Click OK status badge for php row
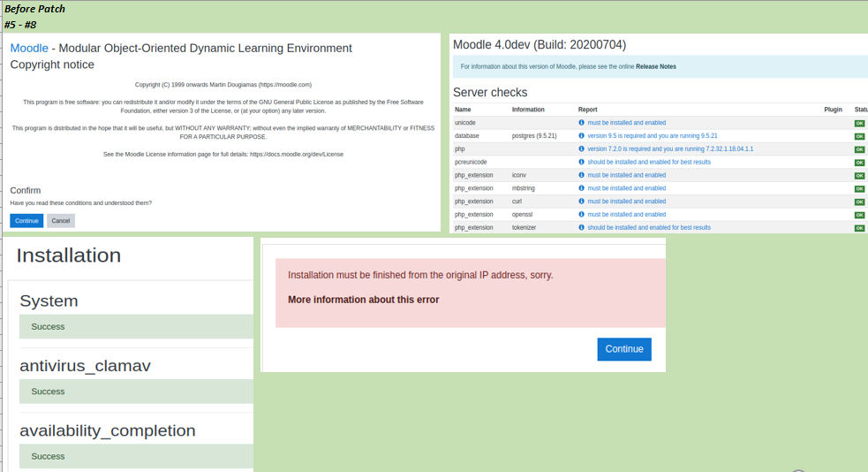This screenshot has width=868, height=472. coord(859,149)
